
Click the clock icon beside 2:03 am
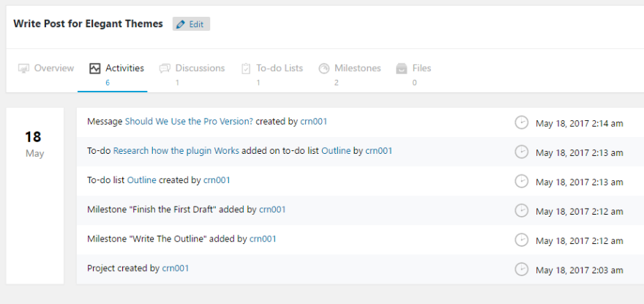coord(521,269)
